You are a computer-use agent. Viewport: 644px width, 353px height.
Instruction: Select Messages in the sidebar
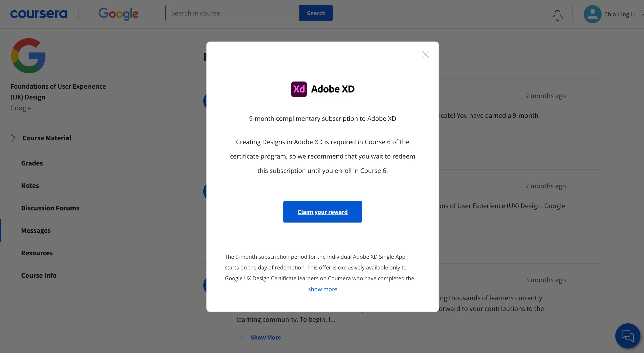[x=36, y=230]
